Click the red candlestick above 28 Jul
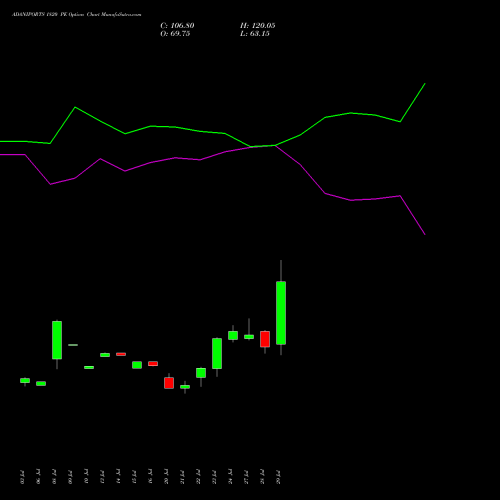 pos(265,339)
